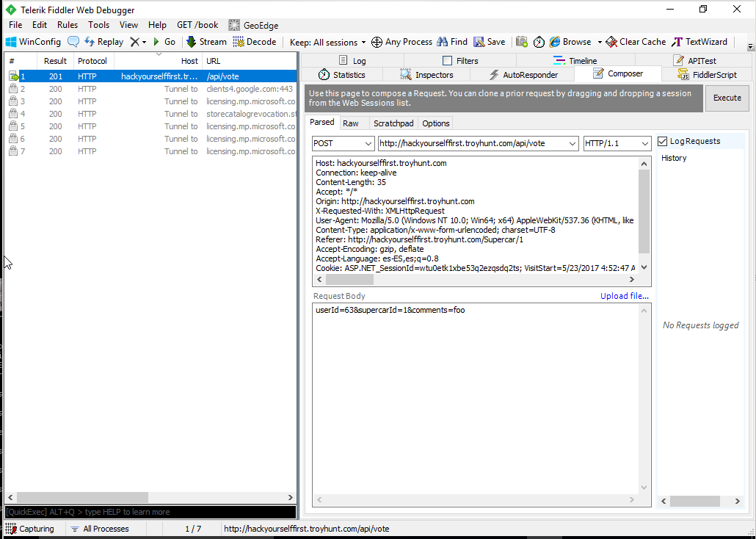Open the Edit menu
The height and width of the screenshot is (539, 756).
point(40,25)
